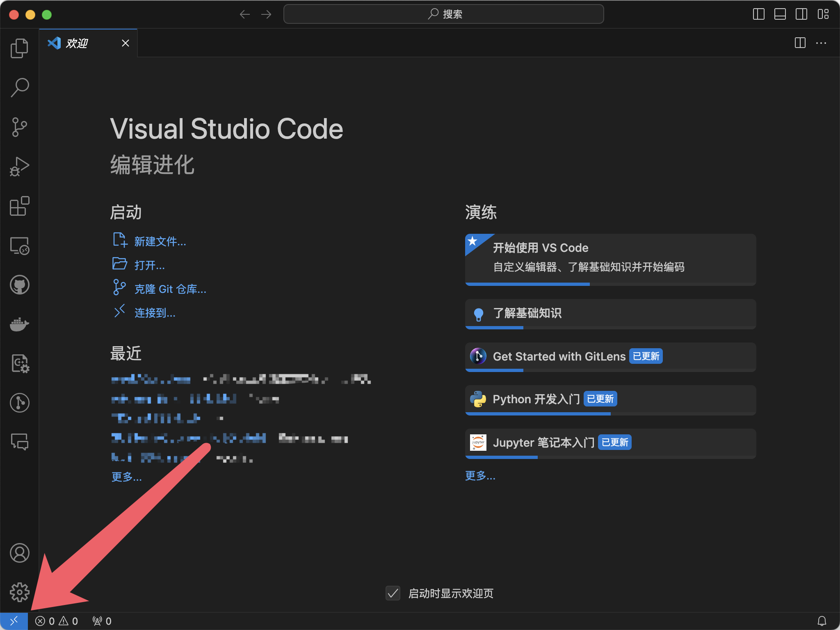Toggle secondary side bar visibility
840x630 pixels.
click(801, 14)
